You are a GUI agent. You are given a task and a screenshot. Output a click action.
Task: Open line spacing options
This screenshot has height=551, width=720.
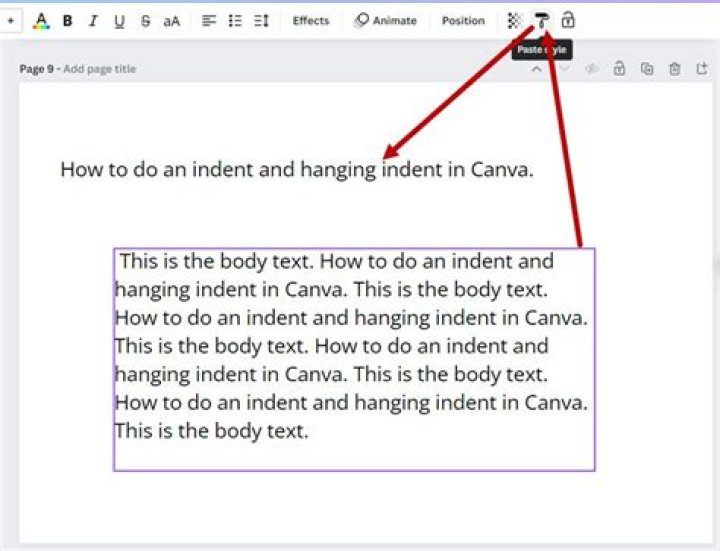[x=261, y=21]
